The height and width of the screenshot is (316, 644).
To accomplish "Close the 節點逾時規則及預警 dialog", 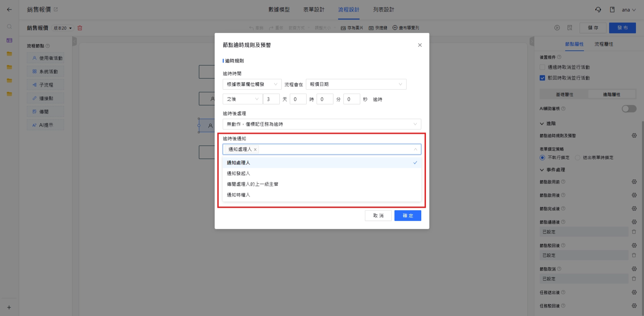I will click(x=420, y=45).
